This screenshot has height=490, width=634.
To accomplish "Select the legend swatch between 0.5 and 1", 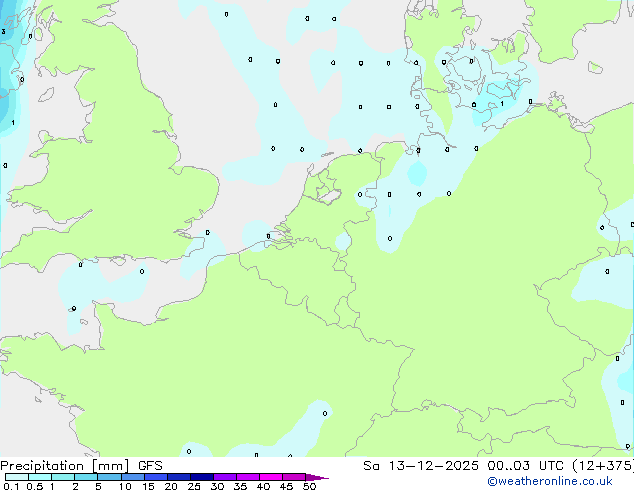I will click(40, 477).
